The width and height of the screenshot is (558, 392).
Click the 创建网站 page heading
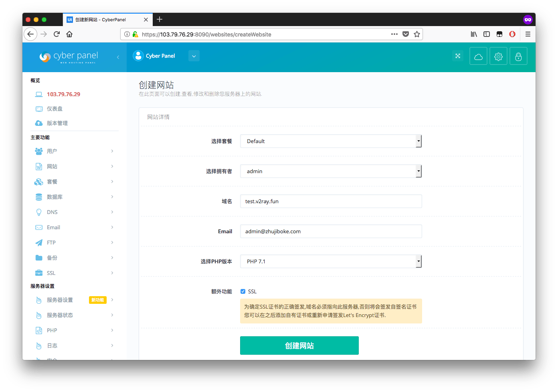click(x=156, y=85)
